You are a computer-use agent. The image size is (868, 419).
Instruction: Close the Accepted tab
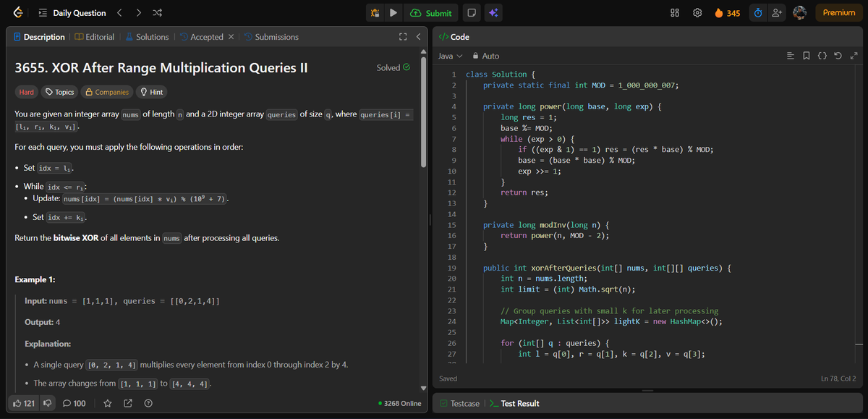231,37
